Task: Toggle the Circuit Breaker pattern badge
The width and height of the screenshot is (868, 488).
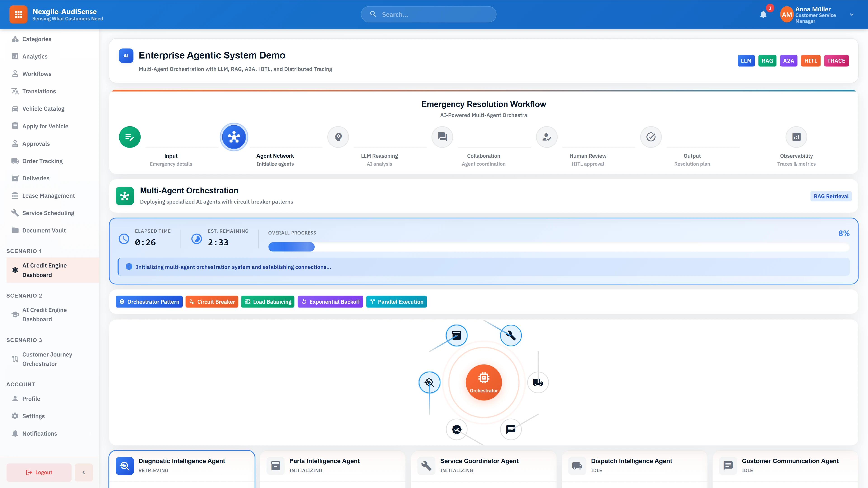Action: 212,301
